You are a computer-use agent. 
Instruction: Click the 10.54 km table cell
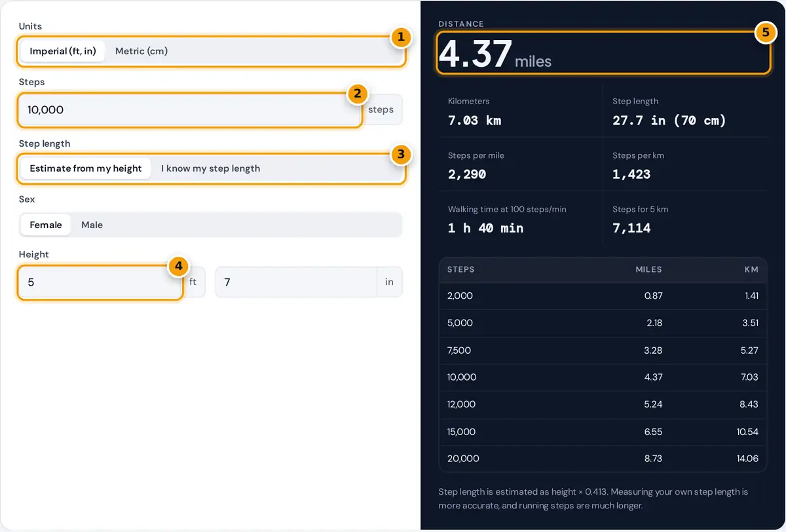(747, 432)
